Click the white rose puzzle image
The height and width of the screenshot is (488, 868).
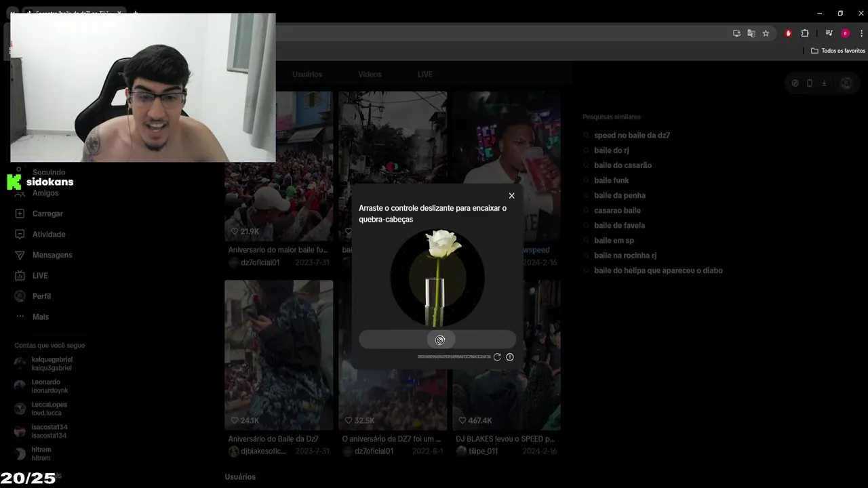click(437, 278)
